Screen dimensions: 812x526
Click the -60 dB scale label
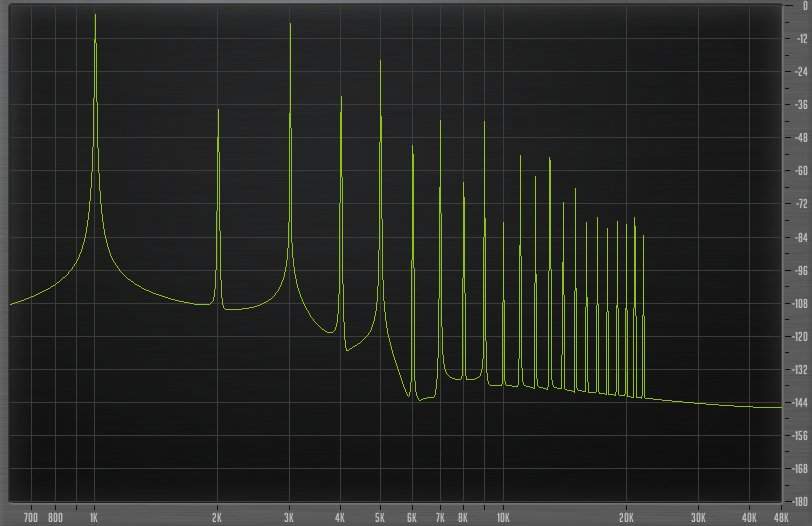pyautogui.click(x=801, y=171)
